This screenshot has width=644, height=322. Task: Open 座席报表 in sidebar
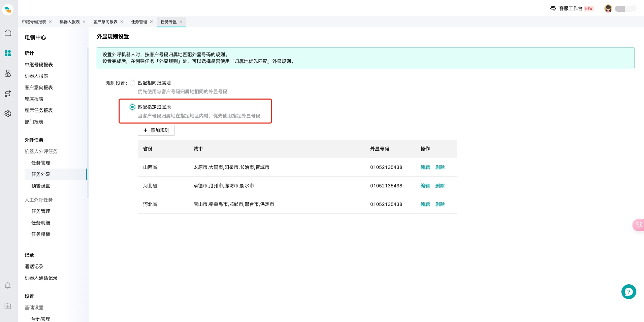pyautogui.click(x=34, y=99)
